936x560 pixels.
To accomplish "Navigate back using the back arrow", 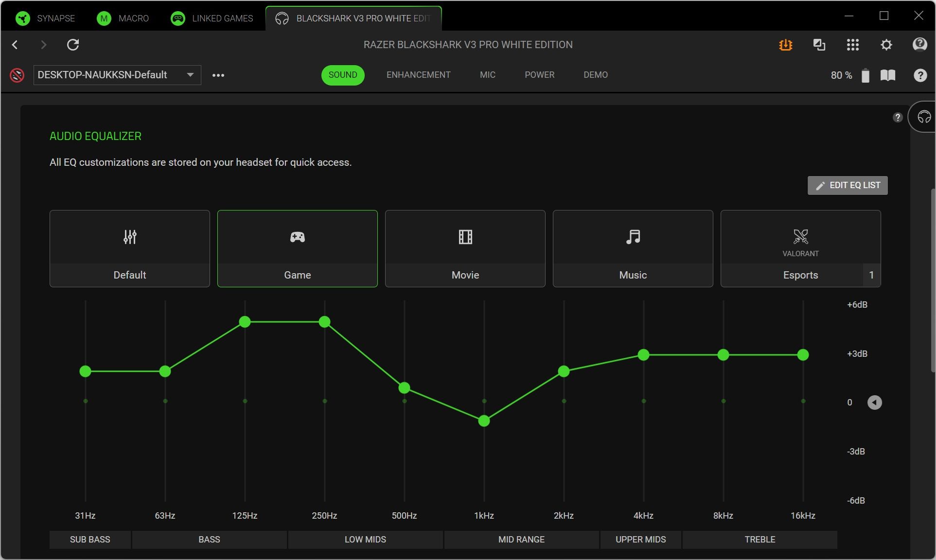I will coord(15,45).
